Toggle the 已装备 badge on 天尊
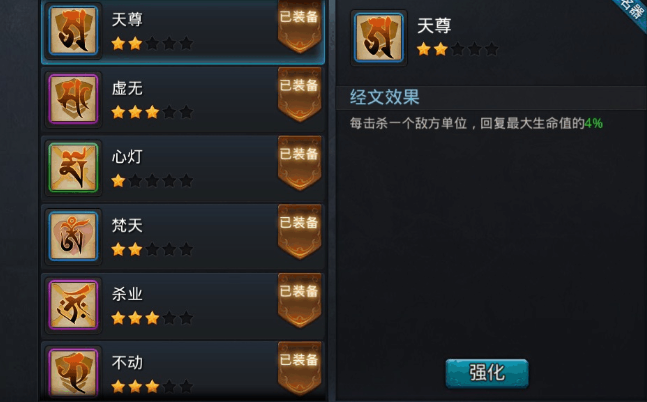This screenshot has height=402, width=647. pyautogui.click(x=300, y=26)
